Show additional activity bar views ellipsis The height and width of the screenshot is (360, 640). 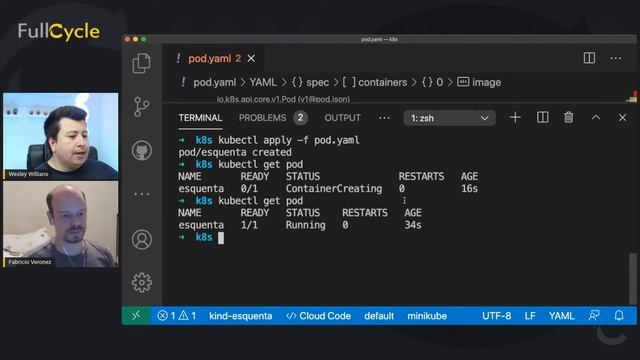tap(142, 194)
